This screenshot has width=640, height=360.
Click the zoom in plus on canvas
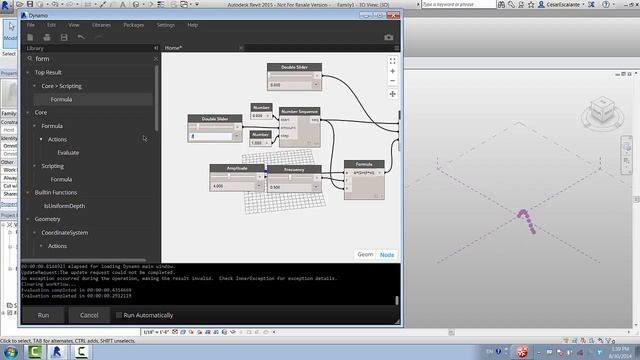[392, 71]
